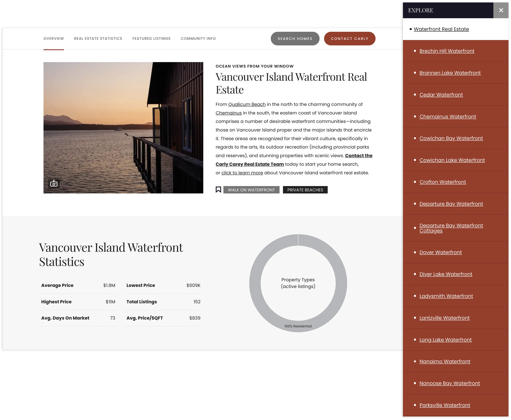Screen dimensions: 511x420
Task: Open the Chemainus link in paragraph
Action: (228, 113)
